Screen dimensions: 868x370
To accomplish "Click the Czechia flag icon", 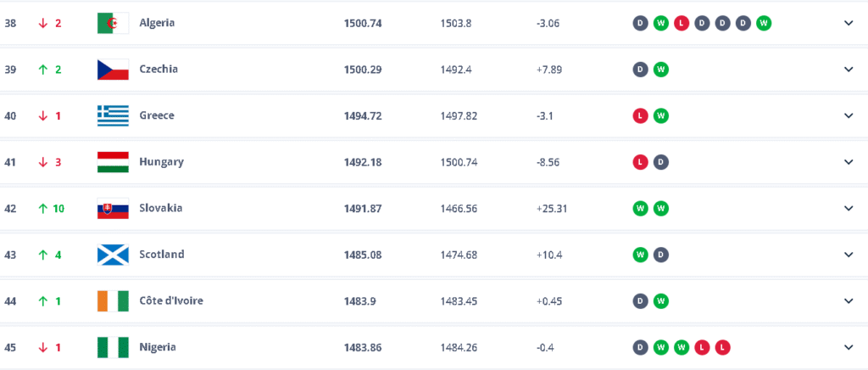I will pyautogui.click(x=113, y=70).
